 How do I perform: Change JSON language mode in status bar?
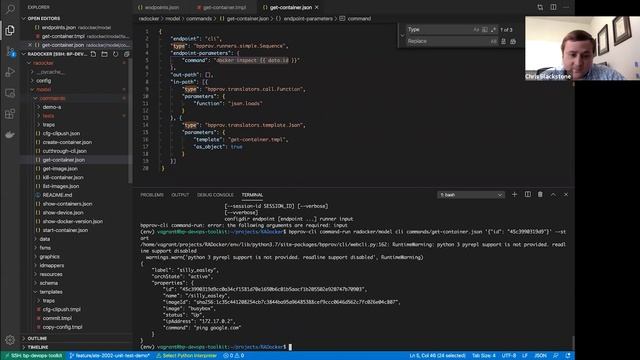coord(540,356)
